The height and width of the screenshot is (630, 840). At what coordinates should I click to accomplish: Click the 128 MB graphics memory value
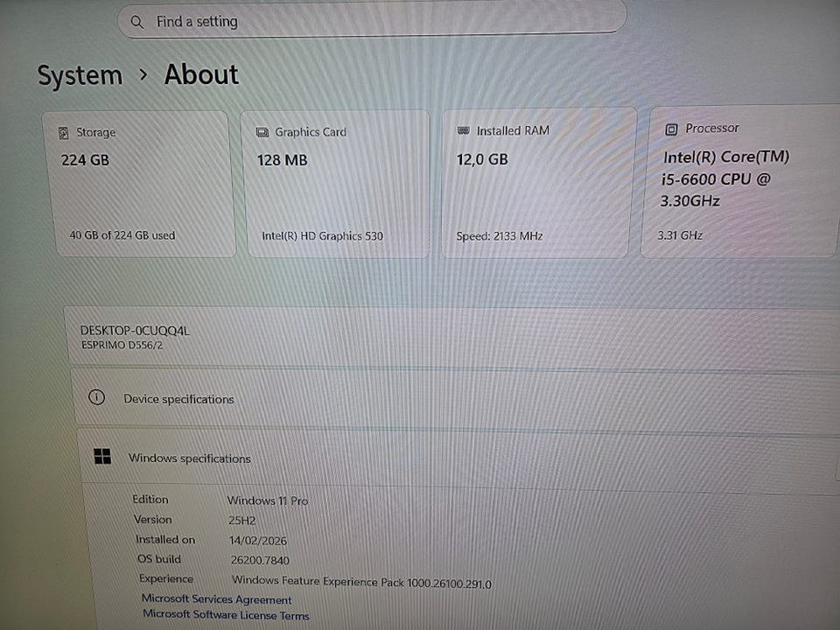(283, 160)
